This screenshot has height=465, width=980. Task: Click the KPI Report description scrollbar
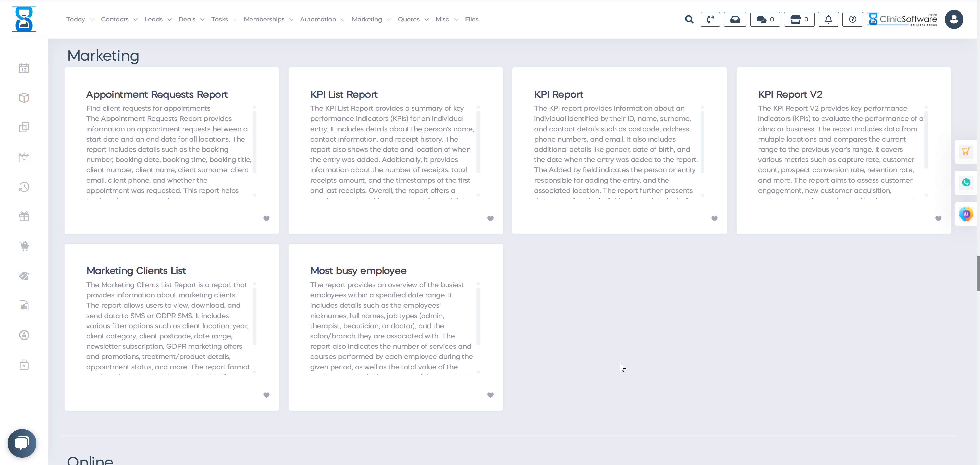click(702, 142)
